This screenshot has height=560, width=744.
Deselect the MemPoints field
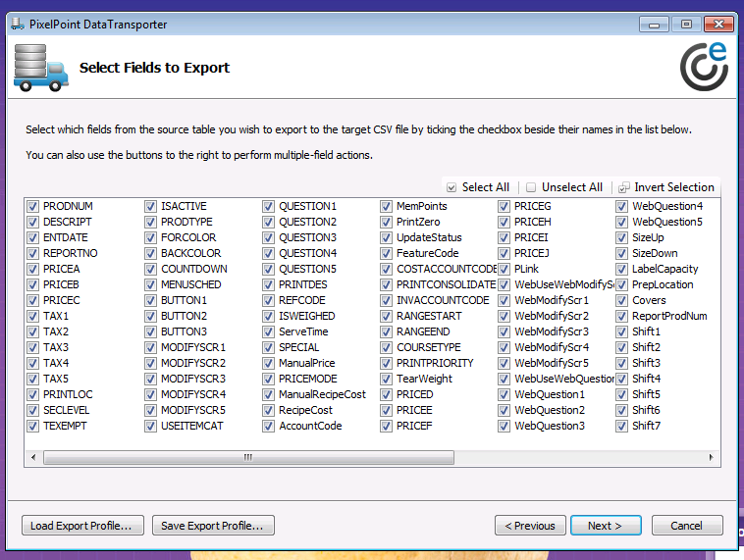[x=387, y=207]
